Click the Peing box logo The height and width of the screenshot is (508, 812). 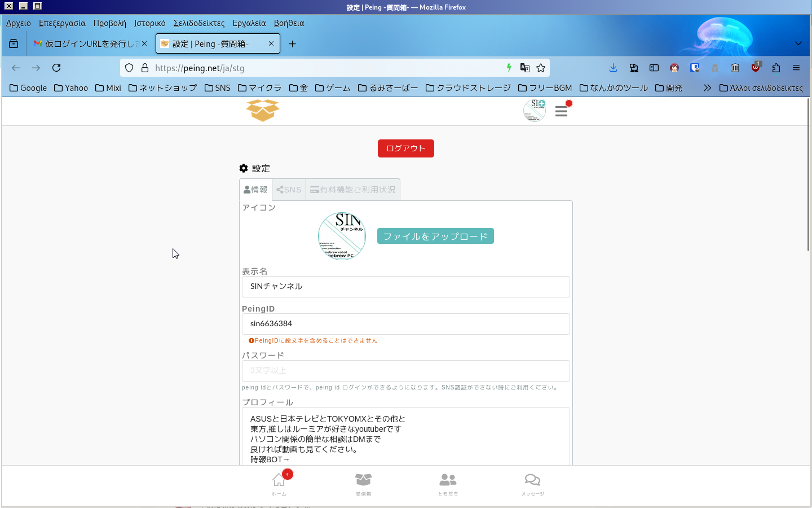click(263, 111)
